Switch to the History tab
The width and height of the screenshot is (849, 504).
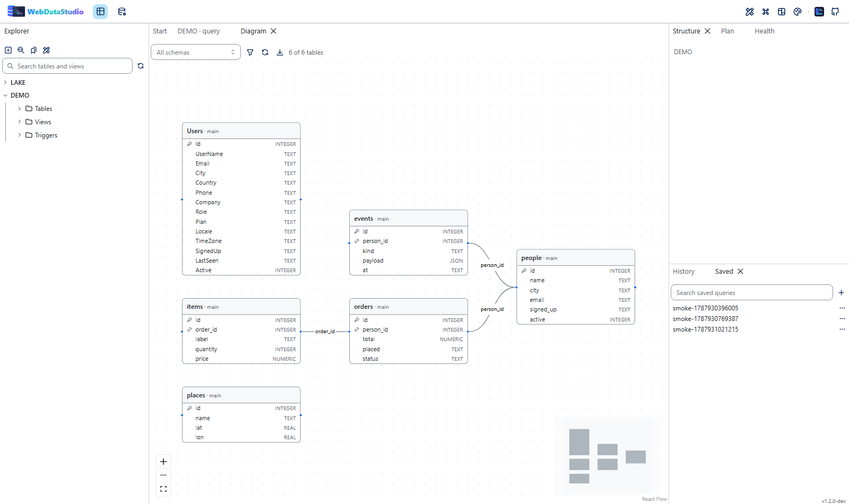coord(683,272)
